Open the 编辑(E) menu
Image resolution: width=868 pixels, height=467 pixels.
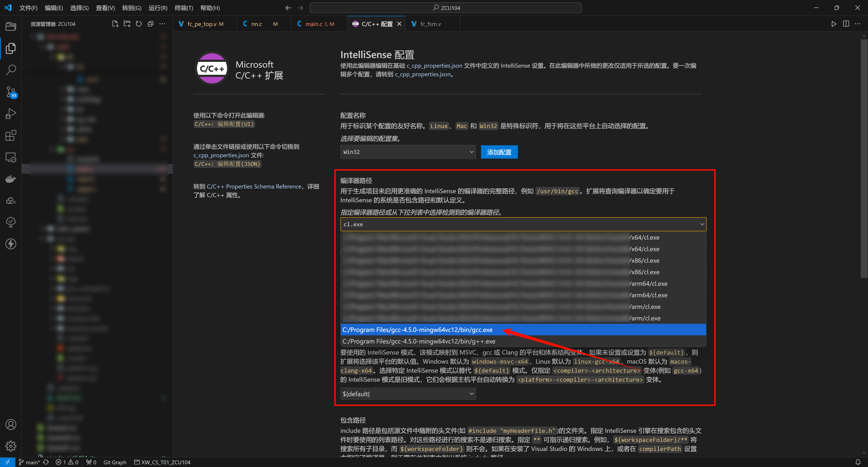tap(54, 8)
